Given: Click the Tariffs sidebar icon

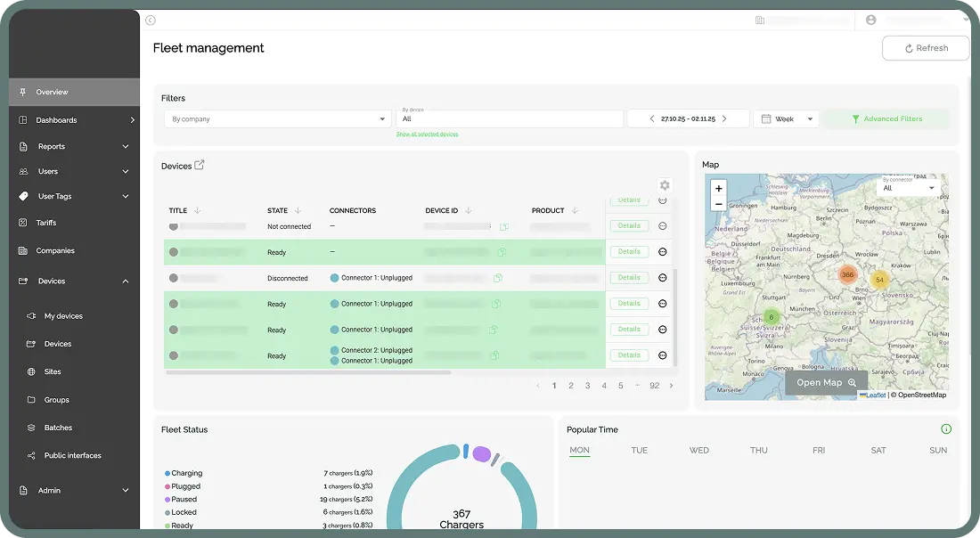Looking at the screenshot, I should pos(23,223).
